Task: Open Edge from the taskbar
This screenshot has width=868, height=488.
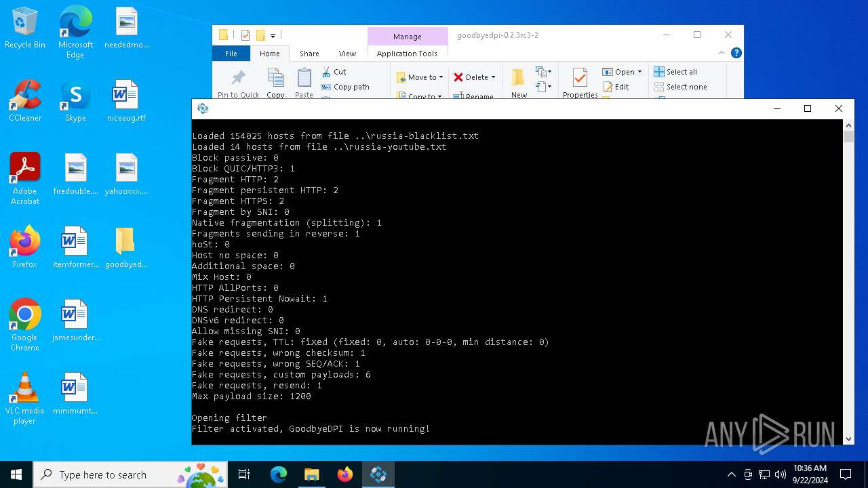Action: click(x=279, y=474)
